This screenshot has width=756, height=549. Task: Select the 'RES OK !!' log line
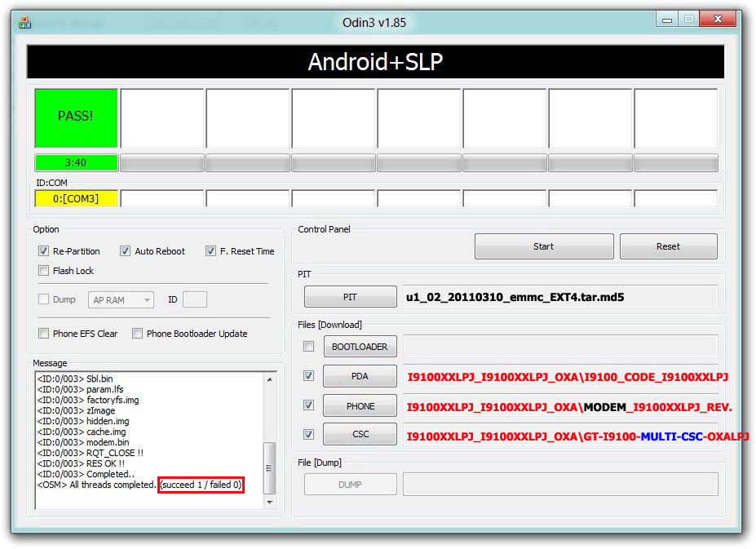tap(81, 463)
